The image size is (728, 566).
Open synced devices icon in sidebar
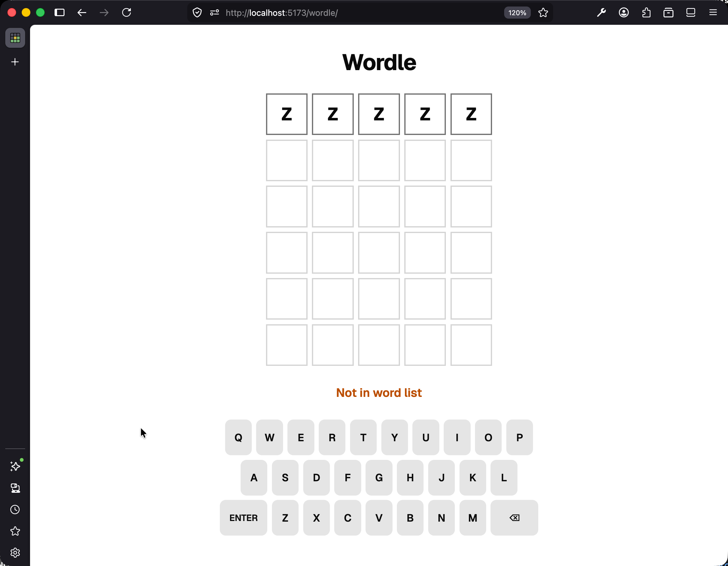pos(15,488)
